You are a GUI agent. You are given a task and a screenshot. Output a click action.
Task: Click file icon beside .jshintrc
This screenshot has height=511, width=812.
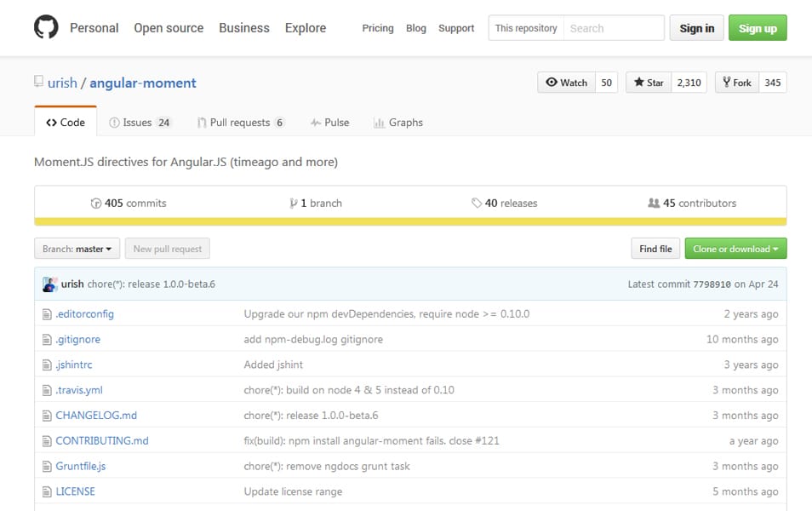[47, 365]
